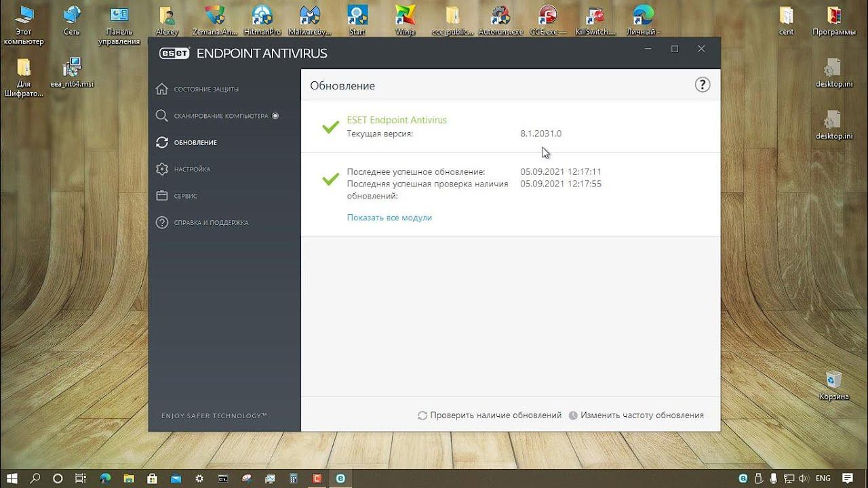Open the Сервис sidebar section
The width and height of the screenshot is (868, 488).
tap(176, 196)
